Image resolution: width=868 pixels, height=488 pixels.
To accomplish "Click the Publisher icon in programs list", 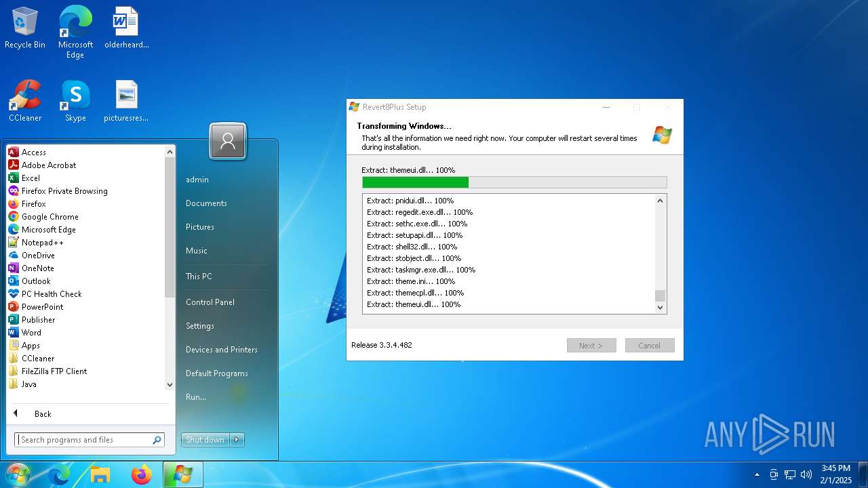I will click(14, 320).
